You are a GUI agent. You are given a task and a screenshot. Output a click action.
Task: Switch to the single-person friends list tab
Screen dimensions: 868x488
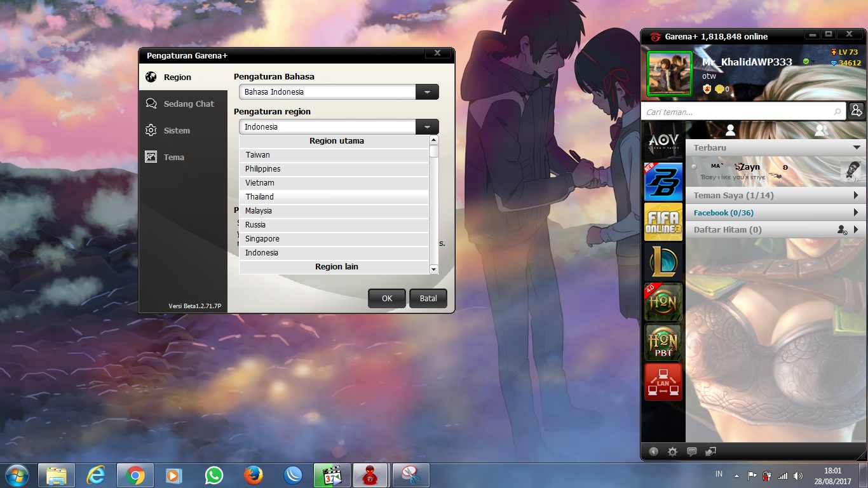pos(730,130)
